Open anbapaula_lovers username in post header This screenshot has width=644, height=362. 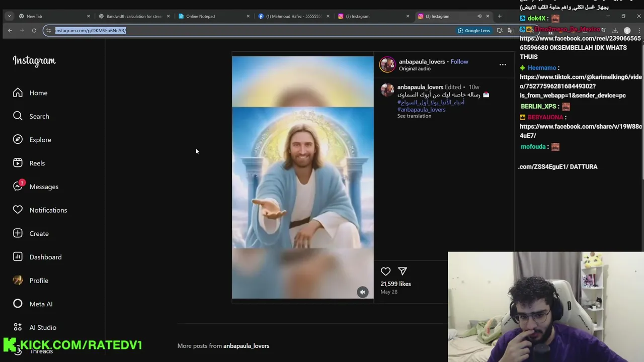(x=422, y=62)
